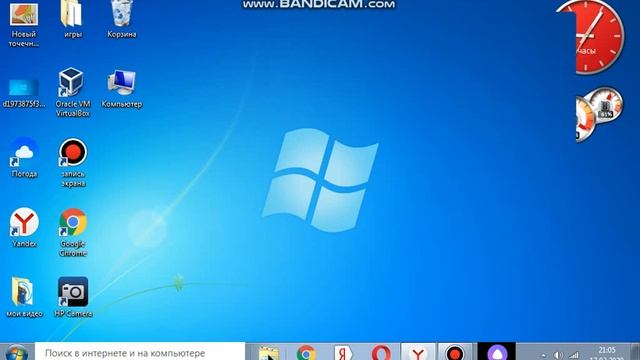
Task: Open Chrome from the taskbar
Action: click(306, 353)
